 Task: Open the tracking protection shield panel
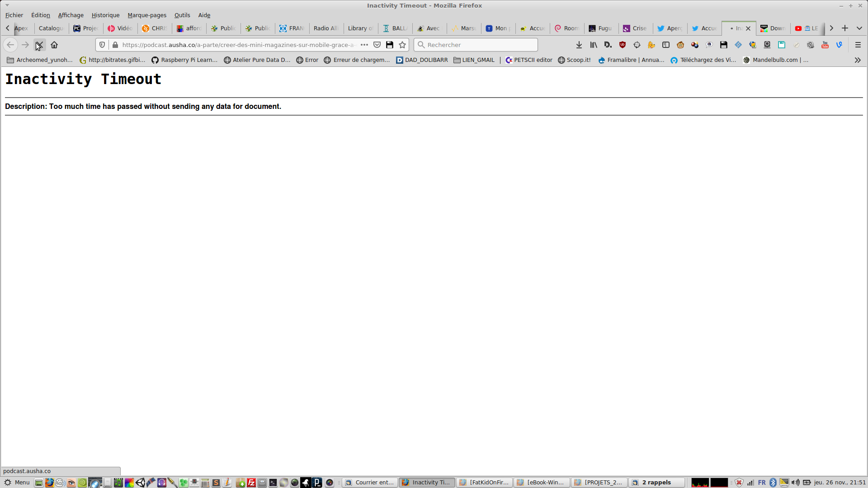pyautogui.click(x=102, y=45)
